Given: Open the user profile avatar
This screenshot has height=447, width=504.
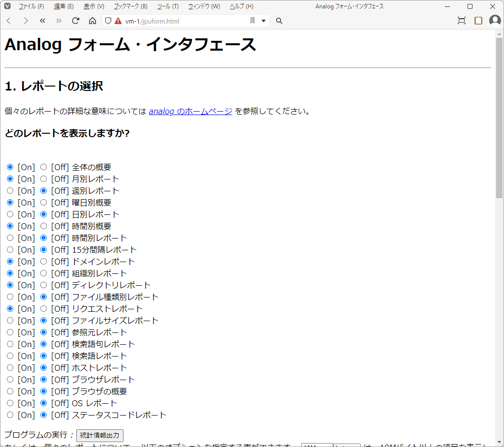Looking at the screenshot, I should [495, 21].
